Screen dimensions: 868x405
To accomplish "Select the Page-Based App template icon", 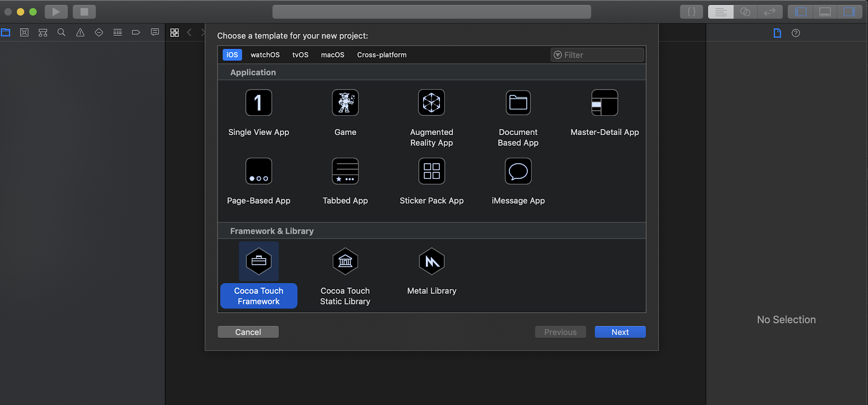I will pos(258,171).
